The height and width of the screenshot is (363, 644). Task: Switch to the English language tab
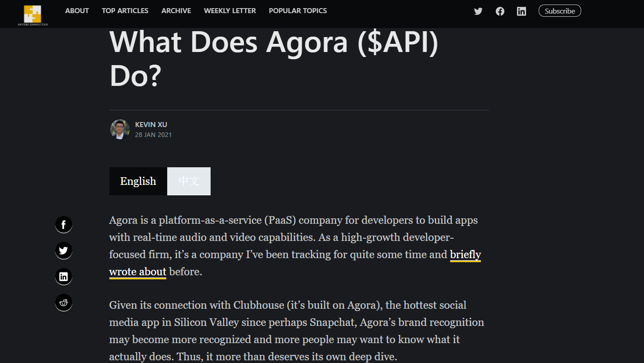[138, 181]
